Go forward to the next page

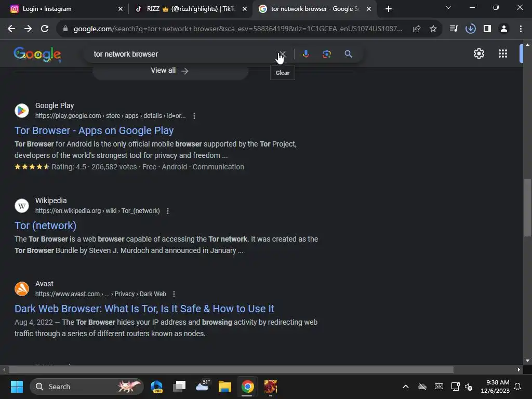coord(28,29)
